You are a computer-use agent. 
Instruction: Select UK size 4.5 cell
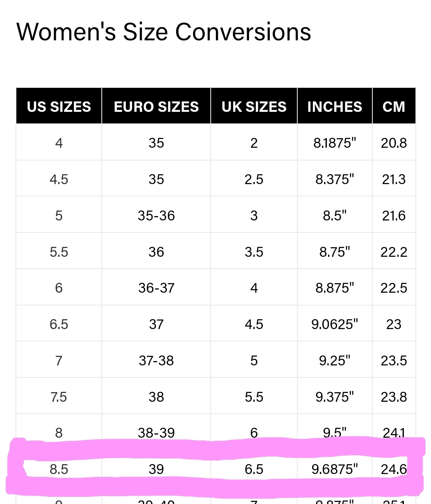(x=254, y=324)
